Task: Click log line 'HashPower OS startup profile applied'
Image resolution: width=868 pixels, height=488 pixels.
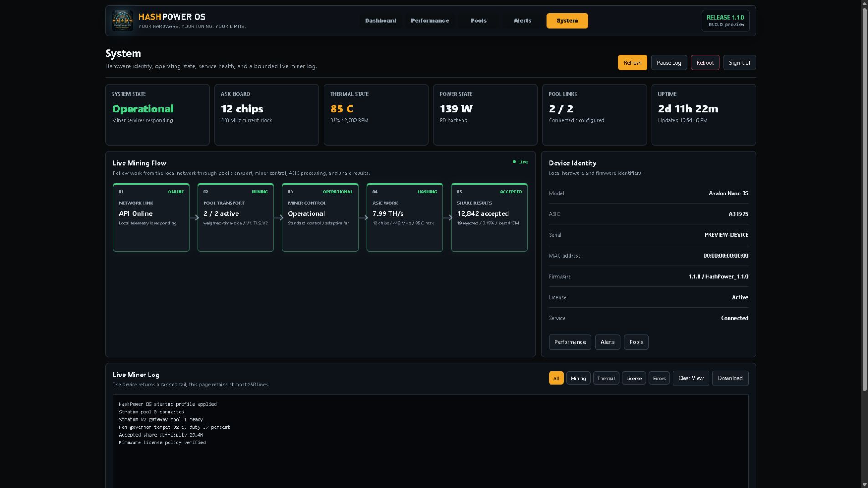Action: coord(168,404)
